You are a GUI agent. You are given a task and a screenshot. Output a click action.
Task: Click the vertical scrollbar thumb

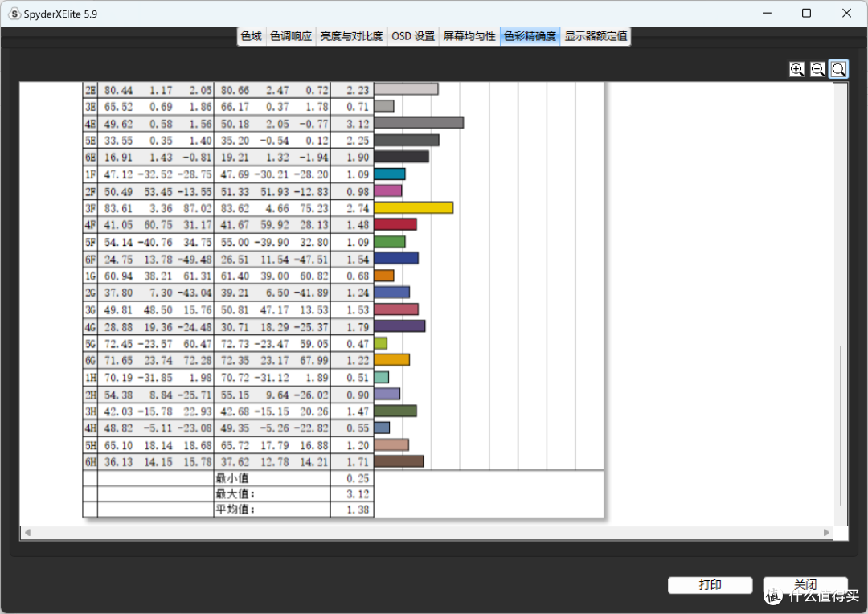point(841,425)
